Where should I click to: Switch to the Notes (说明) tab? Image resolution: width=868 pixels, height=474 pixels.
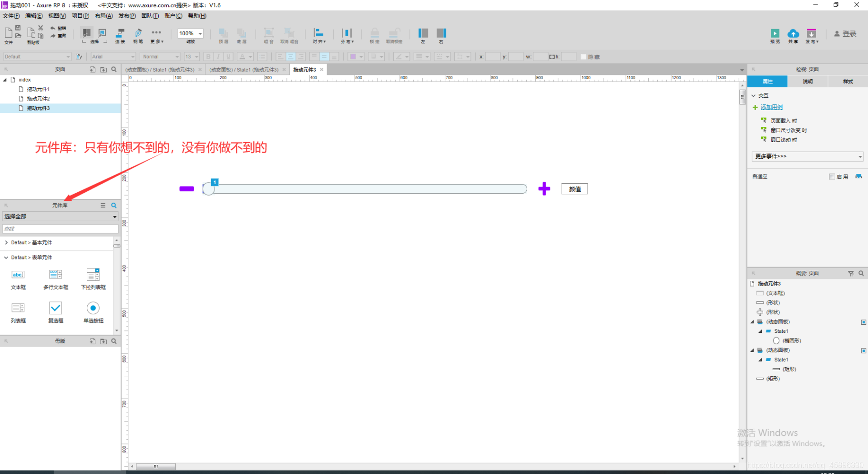click(807, 82)
